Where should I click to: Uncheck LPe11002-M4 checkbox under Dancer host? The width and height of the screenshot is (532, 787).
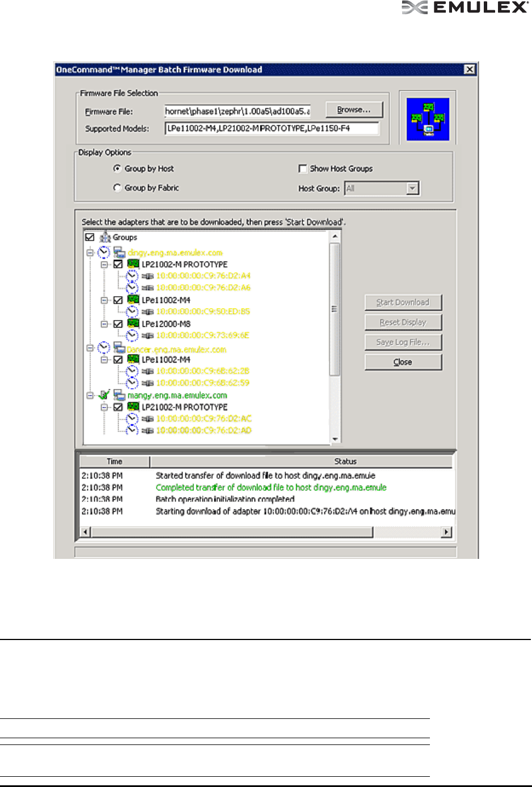click(x=118, y=360)
